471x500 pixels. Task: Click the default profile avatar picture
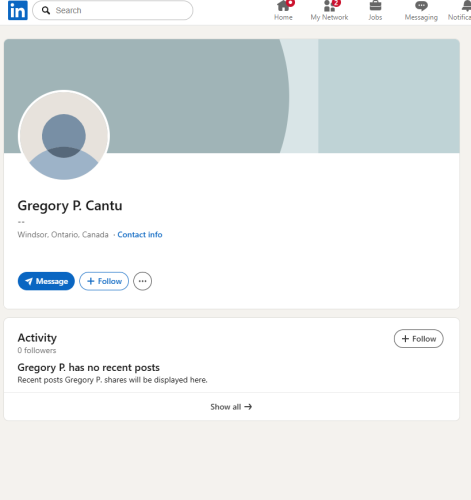pyautogui.click(x=64, y=136)
